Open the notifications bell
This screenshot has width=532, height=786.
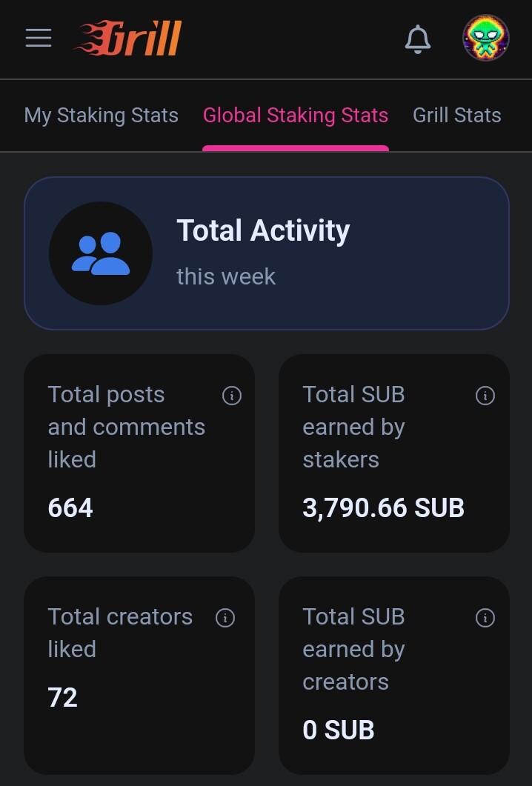point(418,39)
